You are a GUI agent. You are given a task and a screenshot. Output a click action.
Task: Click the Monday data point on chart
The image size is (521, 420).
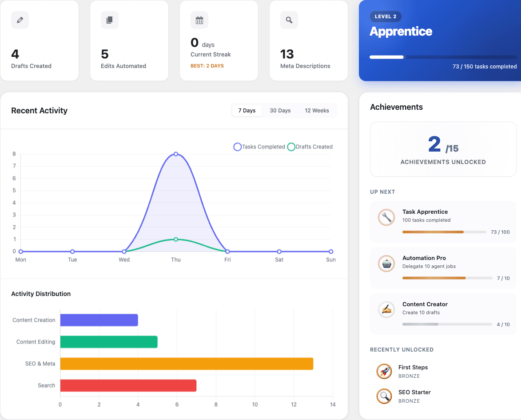[x=20, y=252]
